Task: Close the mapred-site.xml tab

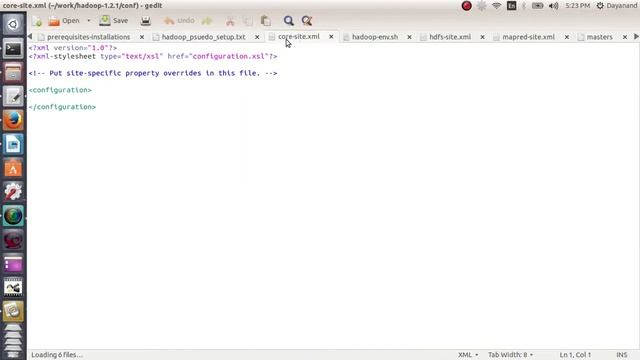Action: [567, 37]
